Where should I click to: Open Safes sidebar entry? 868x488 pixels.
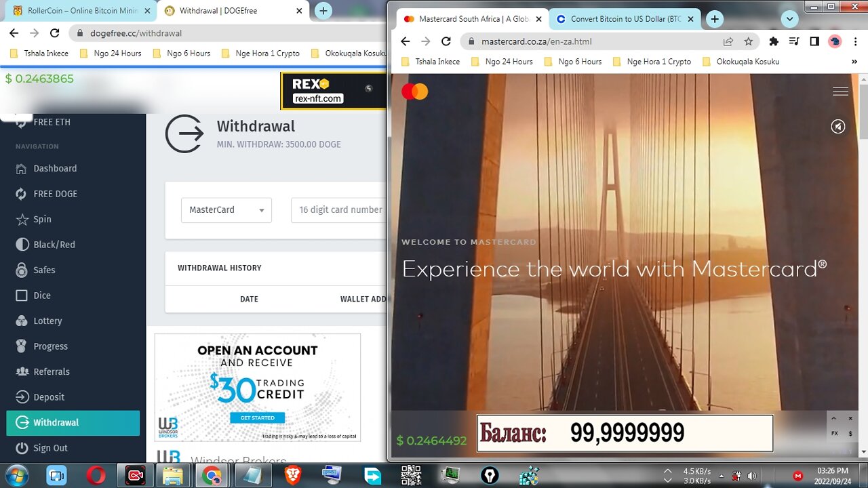pos(44,270)
